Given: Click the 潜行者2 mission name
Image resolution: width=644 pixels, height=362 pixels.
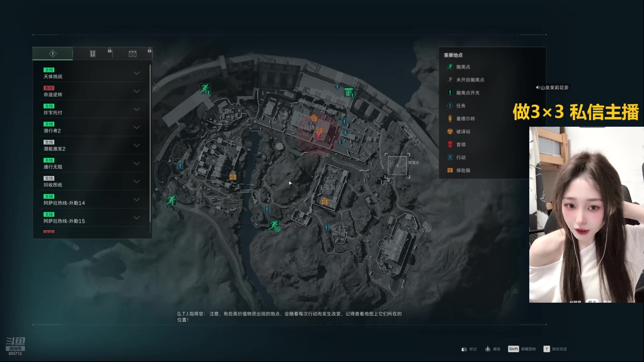Looking at the screenshot, I should [x=52, y=131].
